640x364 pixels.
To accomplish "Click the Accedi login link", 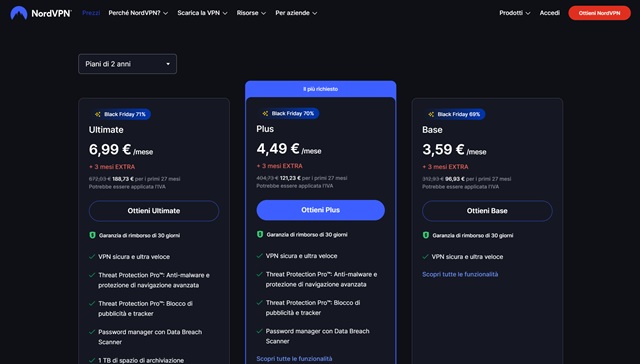I will pos(549,13).
